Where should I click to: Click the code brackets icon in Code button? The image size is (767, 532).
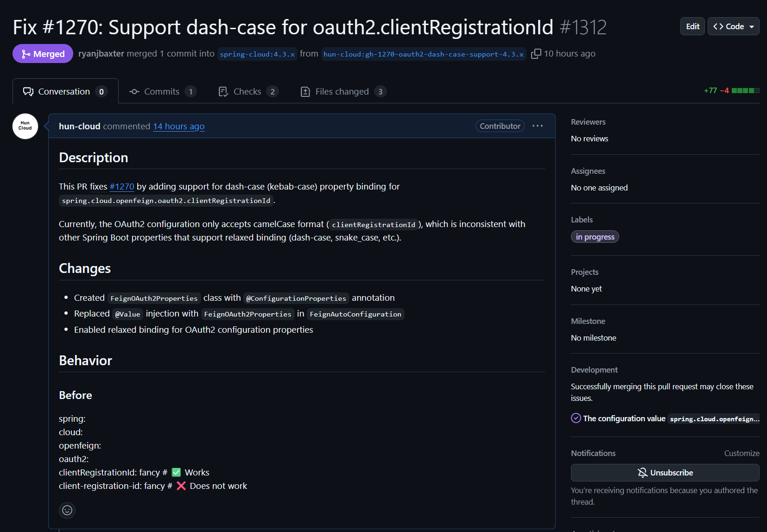pyautogui.click(x=718, y=26)
